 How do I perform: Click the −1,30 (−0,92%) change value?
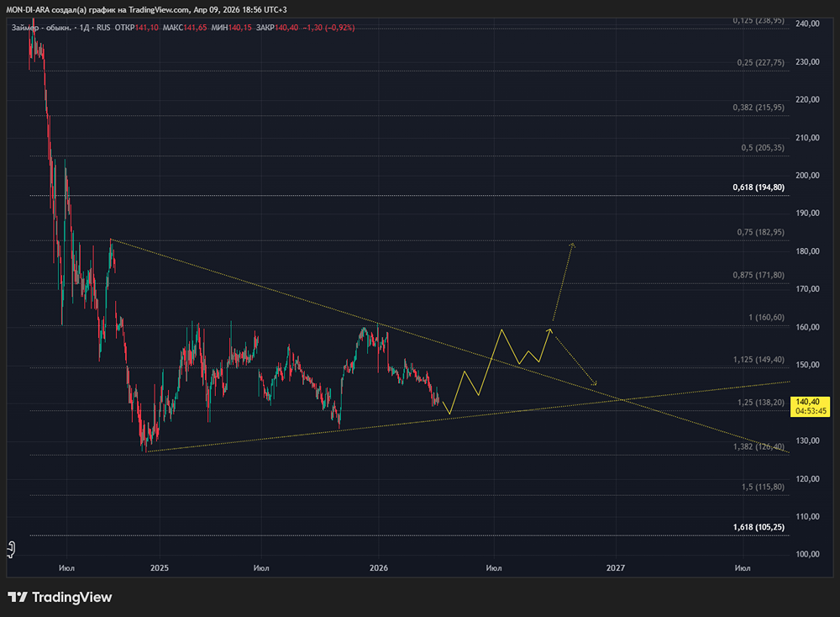328,28
